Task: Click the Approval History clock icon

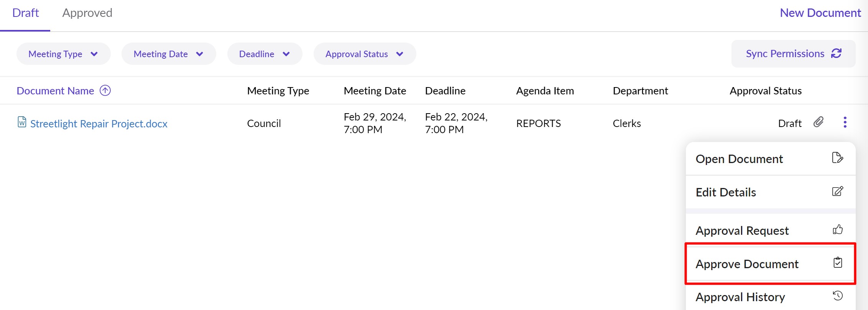Action: point(837,296)
